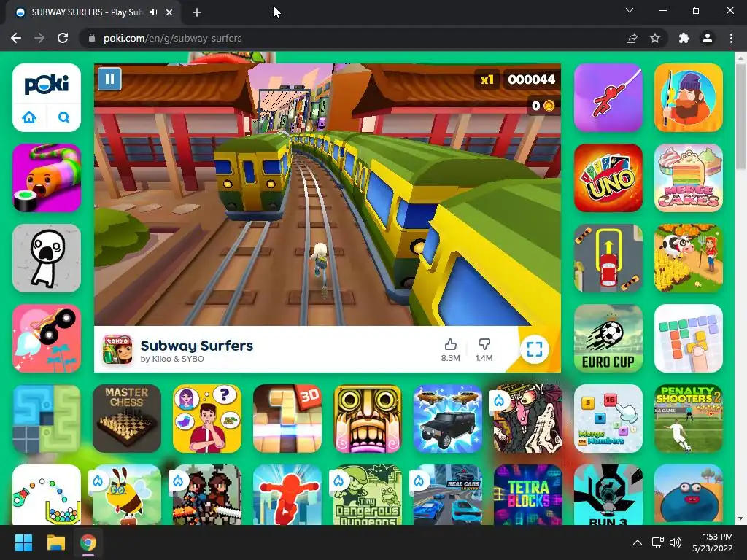Open the screaming white stick-figure game
This screenshot has height=560, width=747.
click(47, 258)
